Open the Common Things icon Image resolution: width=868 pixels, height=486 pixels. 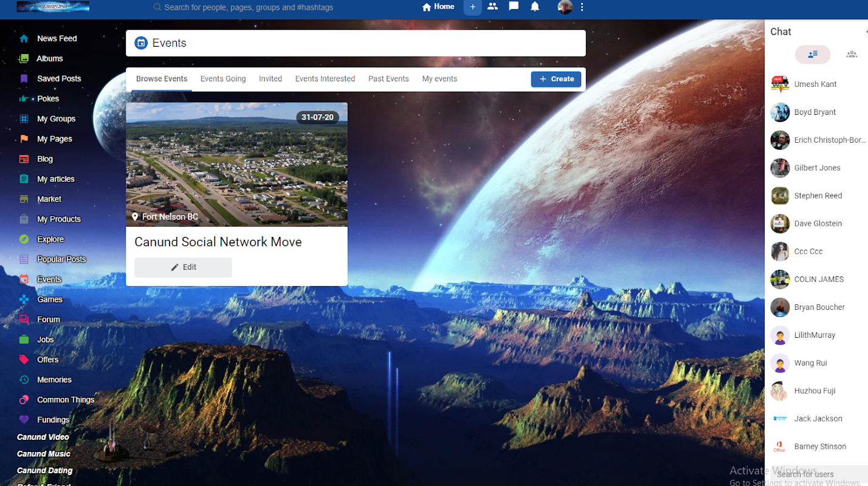click(x=24, y=399)
